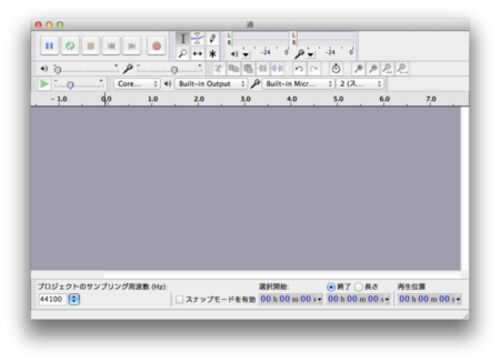The height and width of the screenshot is (362, 500).
Task: Click the Stop transport button
Action: (x=91, y=46)
